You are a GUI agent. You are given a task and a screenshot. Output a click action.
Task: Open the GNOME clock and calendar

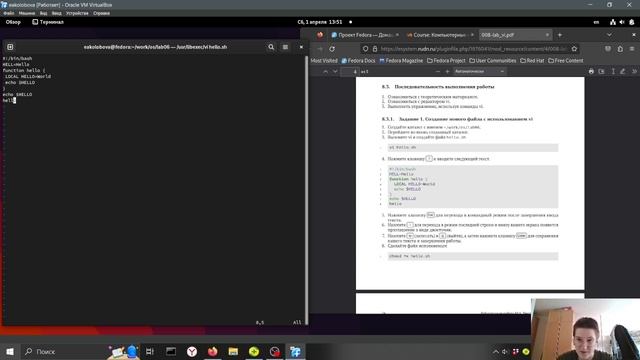320,22
